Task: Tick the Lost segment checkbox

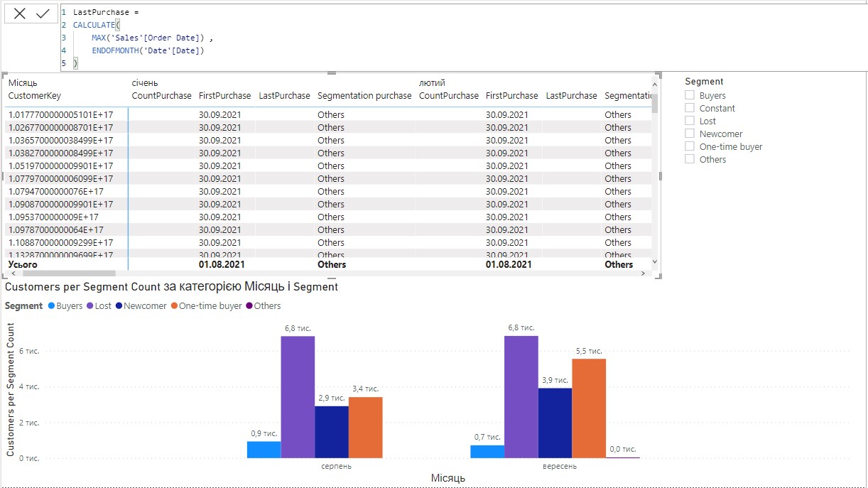Action: click(689, 121)
